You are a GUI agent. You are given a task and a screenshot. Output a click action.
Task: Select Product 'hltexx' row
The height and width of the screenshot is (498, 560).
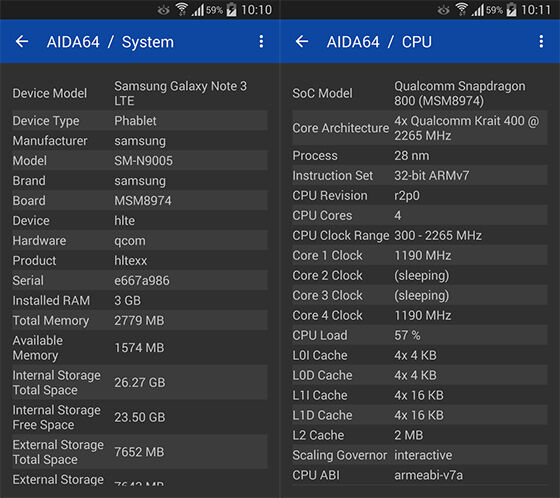click(x=140, y=261)
